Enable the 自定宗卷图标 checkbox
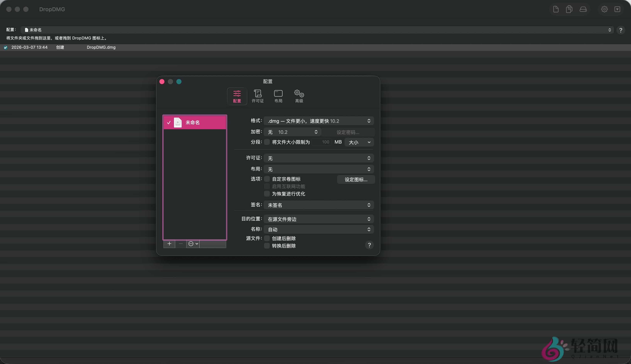This screenshot has width=631, height=364. 267,179
